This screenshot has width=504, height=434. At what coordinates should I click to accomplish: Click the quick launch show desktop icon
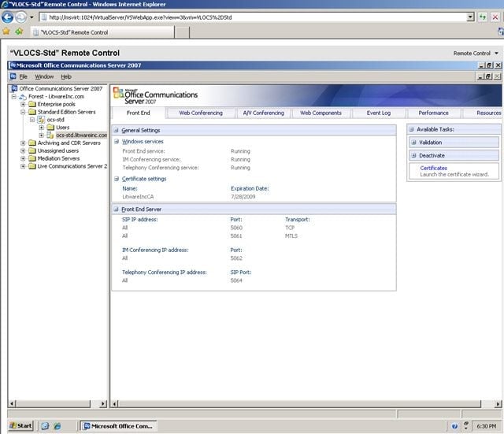(46, 426)
